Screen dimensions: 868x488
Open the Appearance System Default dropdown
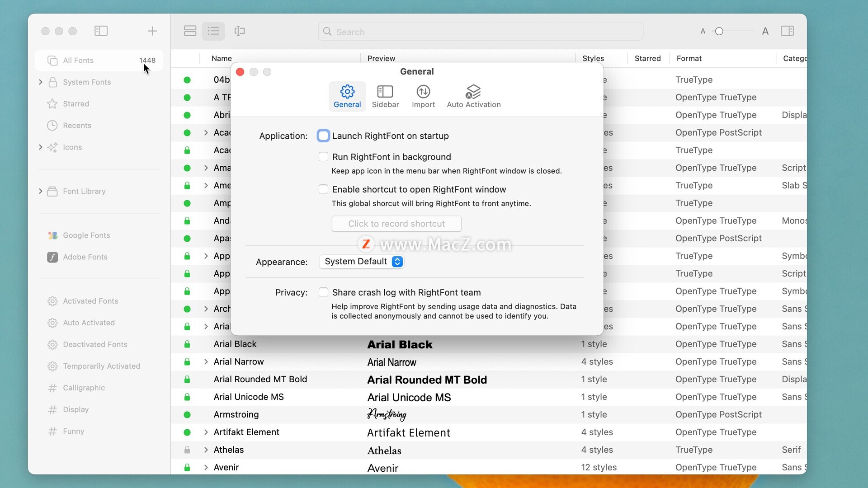pos(361,262)
